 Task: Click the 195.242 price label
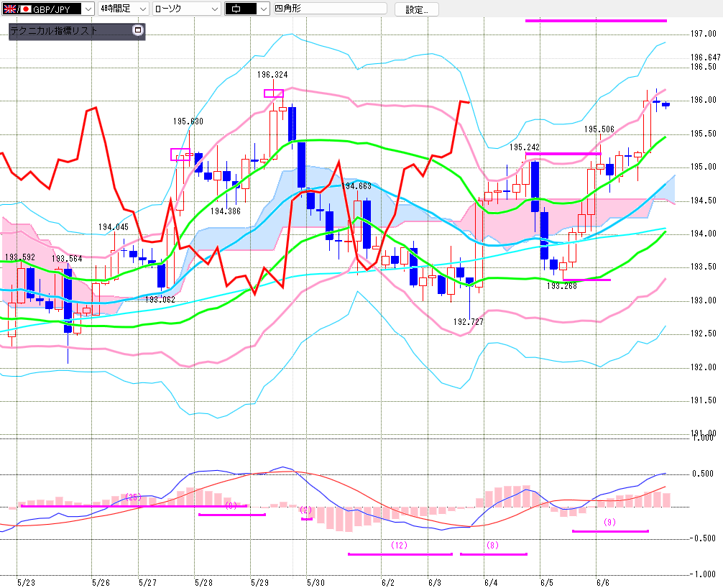[524, 147]
